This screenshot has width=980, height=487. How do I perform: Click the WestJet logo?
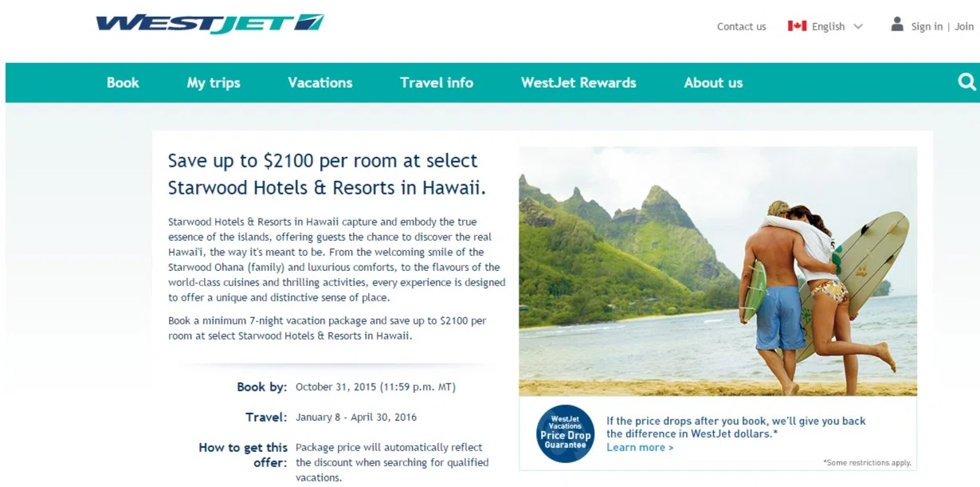point(210,23)
